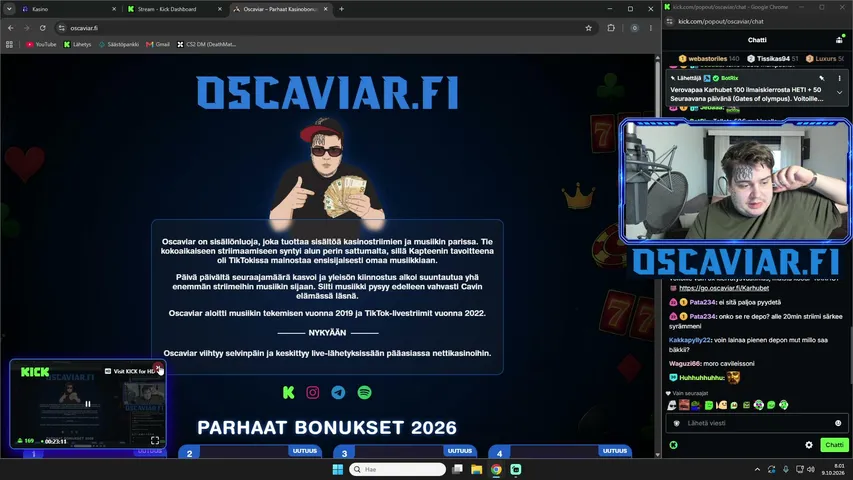The height and width of the screenshot is (480, 853).
Task: Open chat settings gear icon
Action: point(809,445)
